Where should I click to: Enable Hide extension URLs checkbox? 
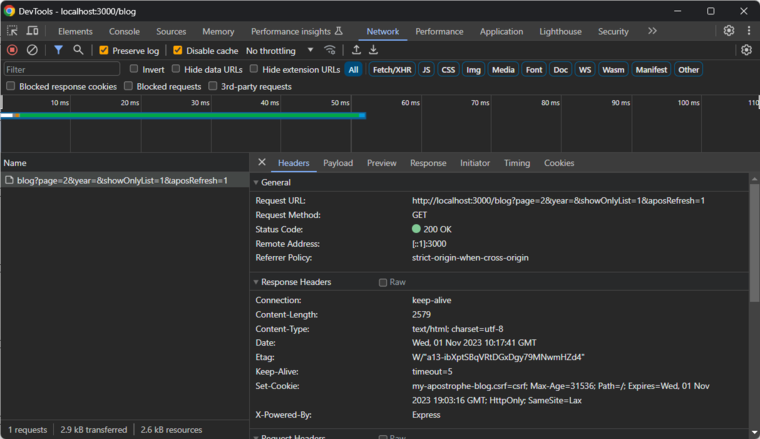pyautogui.click(x=254, y=69)
